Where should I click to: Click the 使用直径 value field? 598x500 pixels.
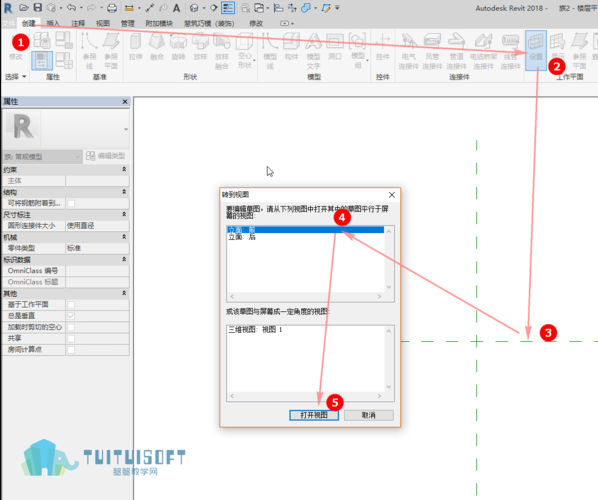(97, 226)
